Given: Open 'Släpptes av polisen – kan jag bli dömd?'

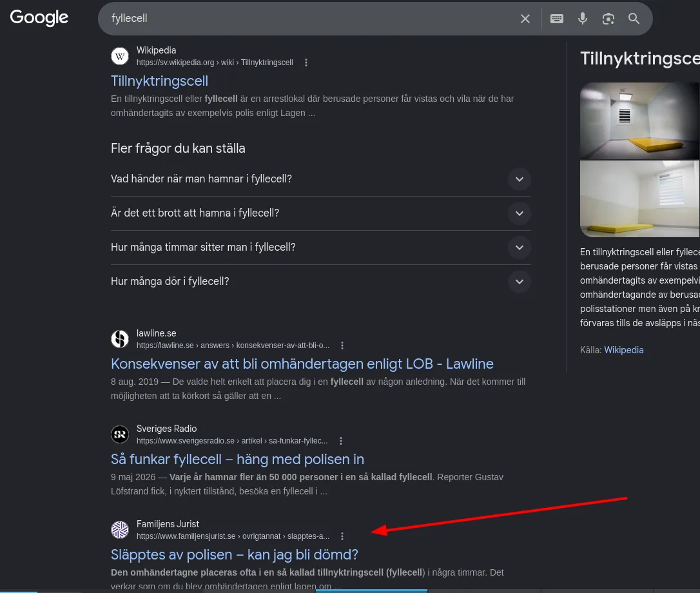Looking at the screenshot, I should pos(235,554).
